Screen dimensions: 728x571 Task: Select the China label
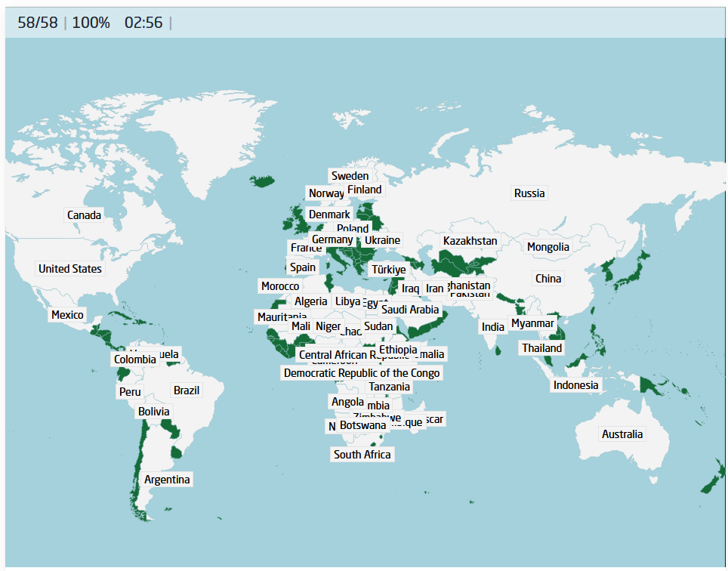pos(548,279)
